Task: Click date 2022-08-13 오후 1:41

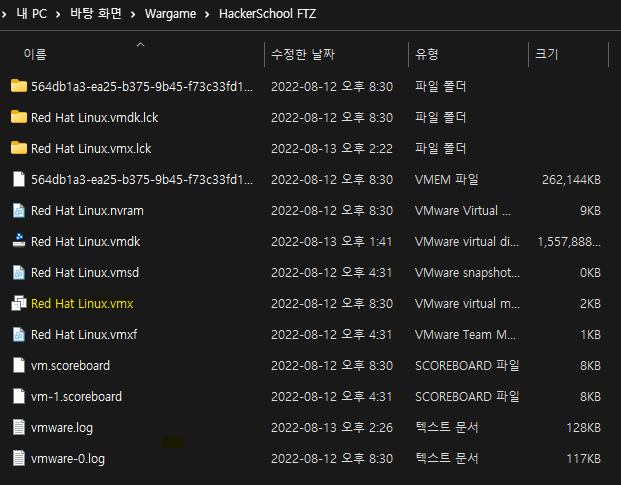Action: pos(331,242)
